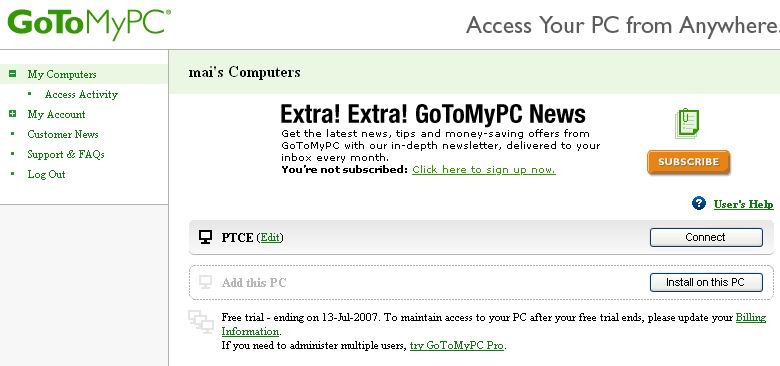
Task: Expand the My Account plus icon
Action: (12, 114)
